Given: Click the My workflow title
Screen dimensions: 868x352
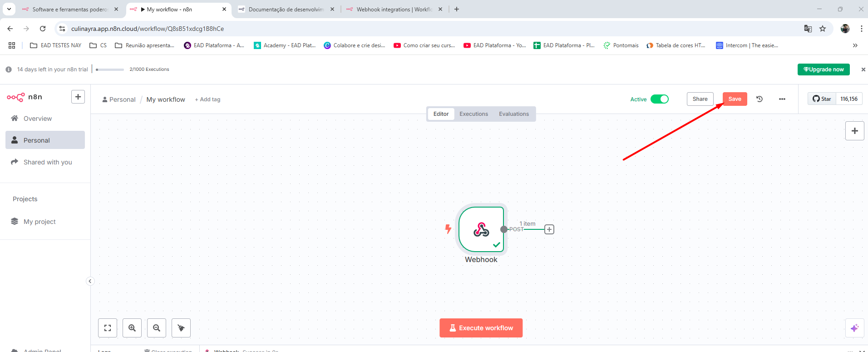Looking at the screenshot, I should point(166,99).
